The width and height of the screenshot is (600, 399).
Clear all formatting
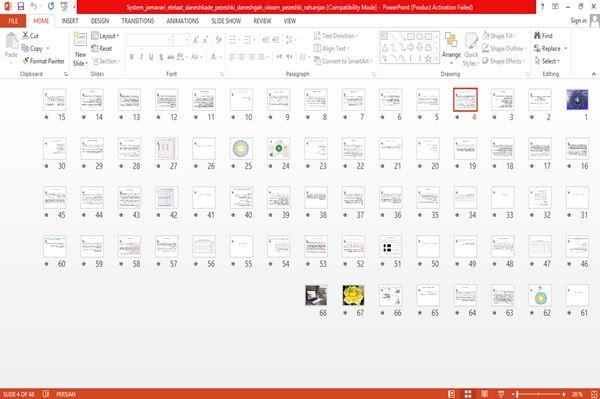[x=218, y=40]
